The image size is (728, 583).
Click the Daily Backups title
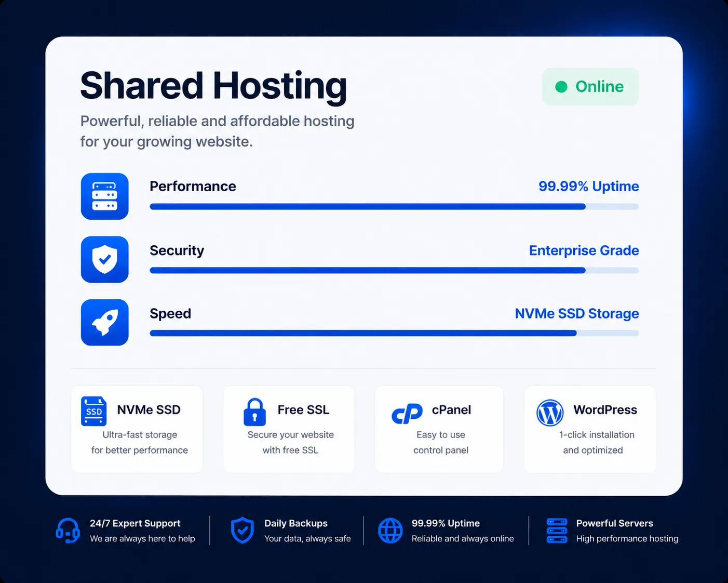[296, 523]
